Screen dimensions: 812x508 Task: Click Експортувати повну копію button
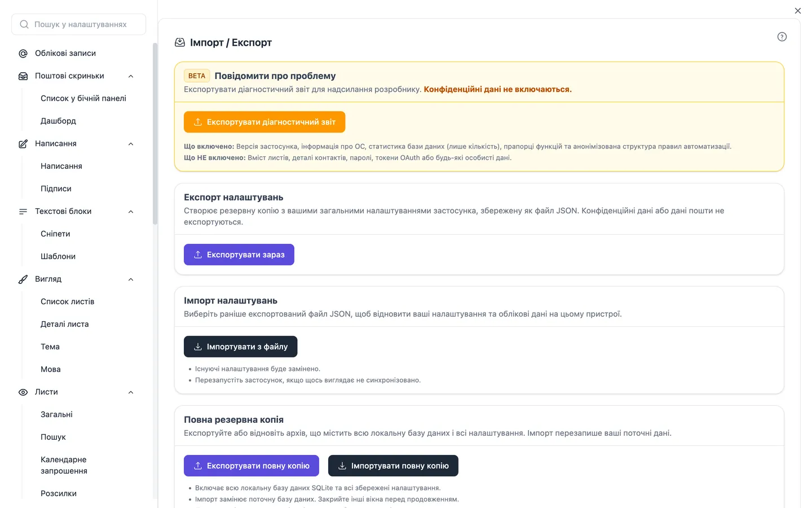point(251,466)
